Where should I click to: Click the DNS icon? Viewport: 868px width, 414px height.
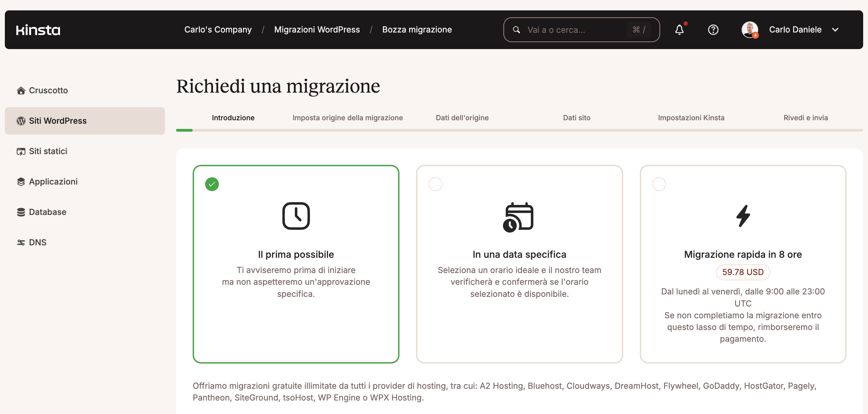click(21, 243)
